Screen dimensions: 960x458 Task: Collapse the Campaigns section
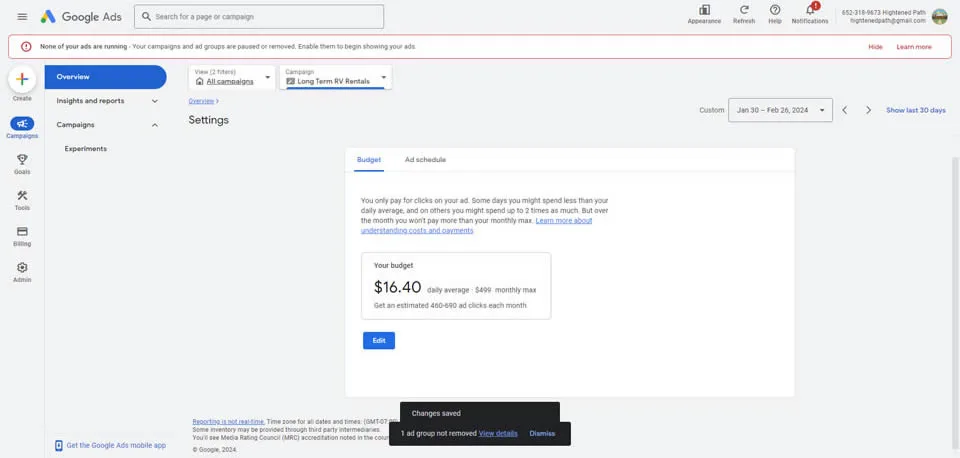click(x=154, y=125)
